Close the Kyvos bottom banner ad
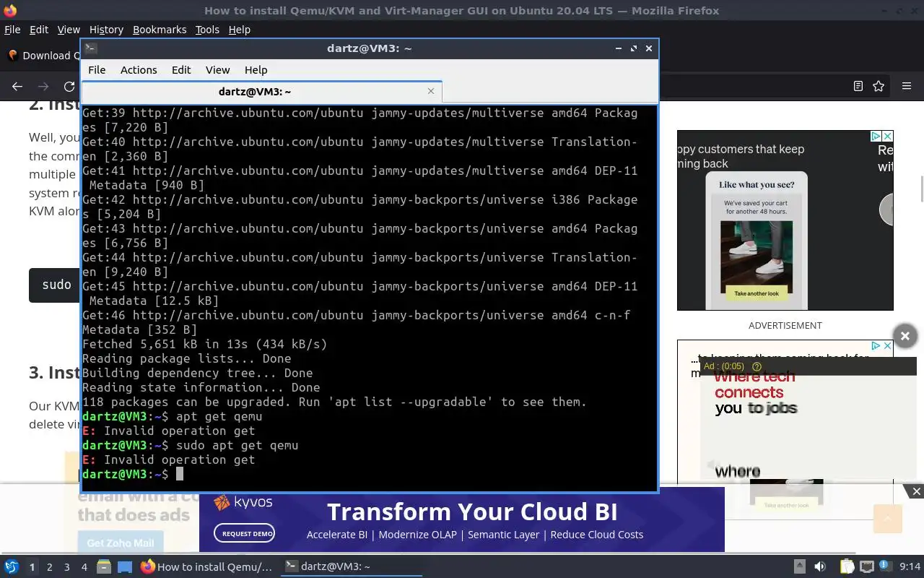 point(916,491)
